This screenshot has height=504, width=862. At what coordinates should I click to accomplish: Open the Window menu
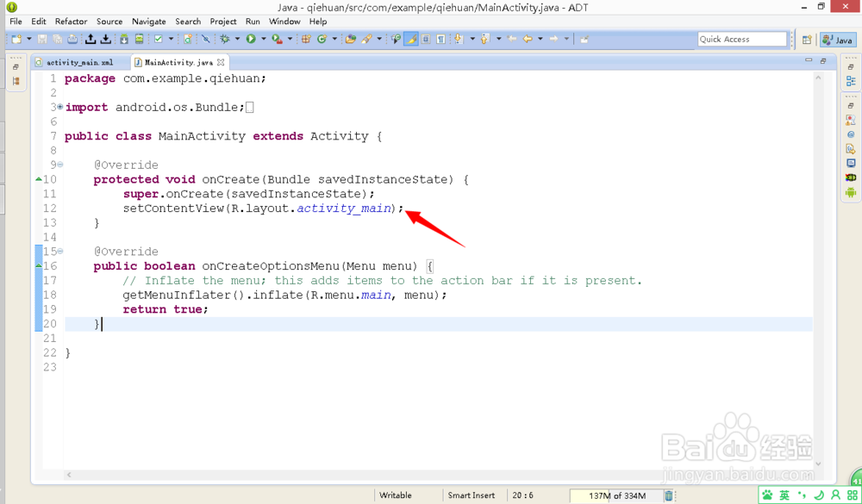[284, 22]
